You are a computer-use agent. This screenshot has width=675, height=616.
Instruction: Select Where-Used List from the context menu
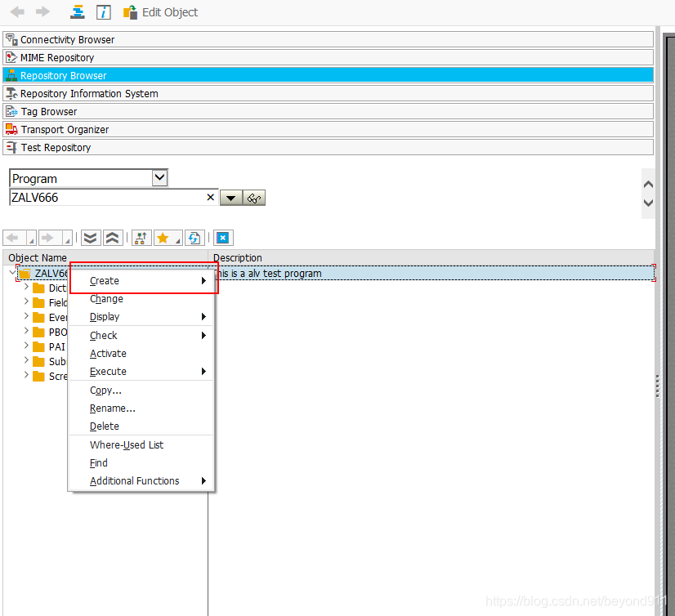[126, 444]
